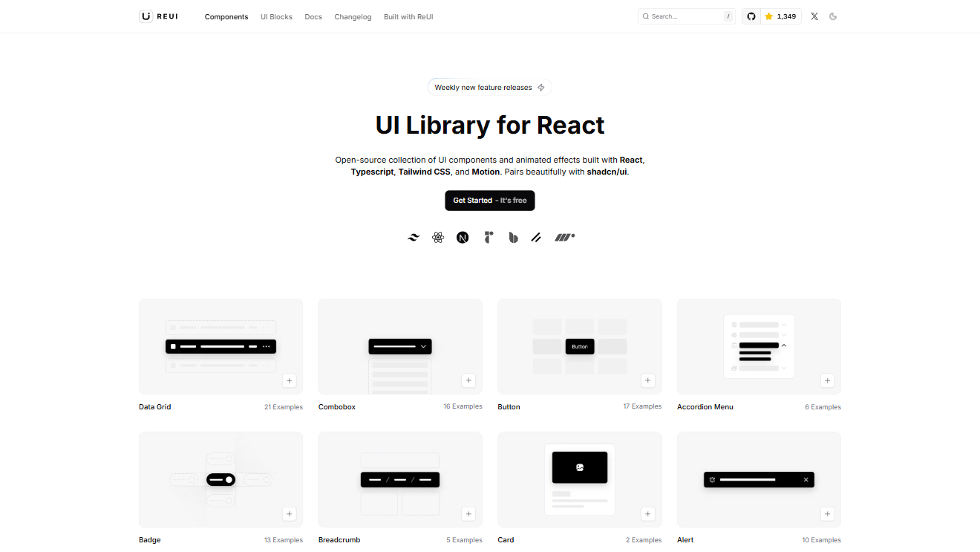The width and height of the screenshot is (980, 552).
Task: Click the Tailwind CSS logo icon
Action: [x=414, y=238]
